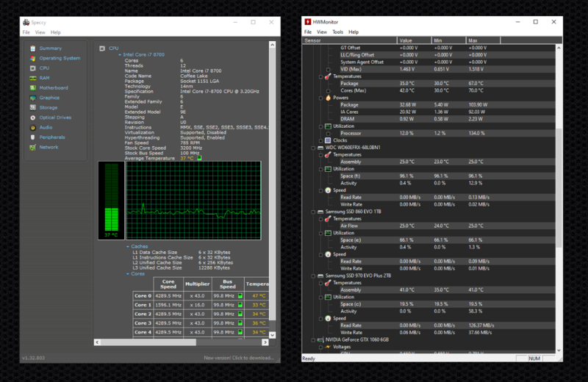This screenshot has height=382, width=588.
Task: Collapse NVIDIA GeForce GTX 1060 6GB node
Action: click(308, 340)
